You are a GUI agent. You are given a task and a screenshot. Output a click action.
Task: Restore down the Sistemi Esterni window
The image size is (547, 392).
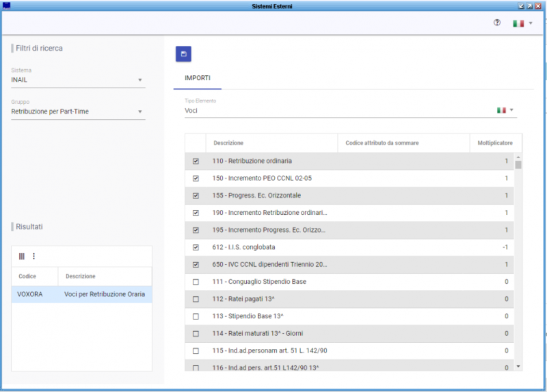[x=521, y=6]
